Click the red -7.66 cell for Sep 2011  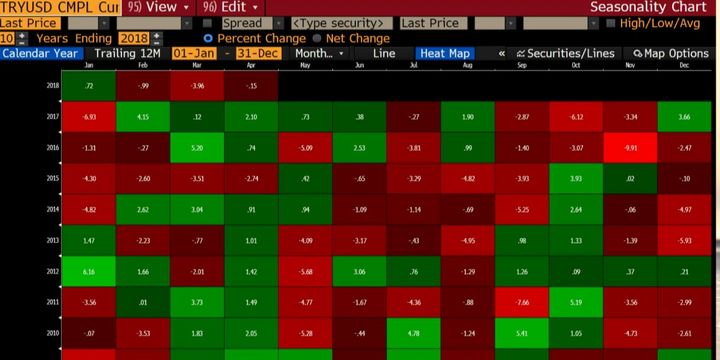[522, 302]
